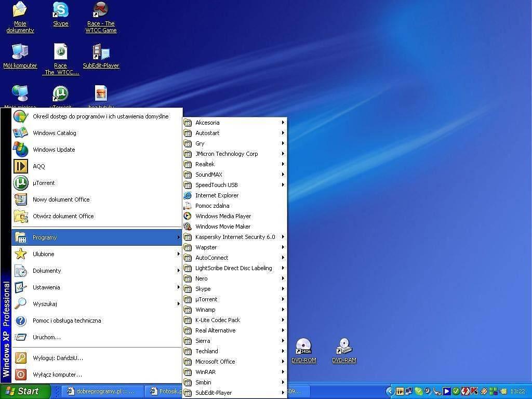Open the Programy menu item
Viewport: 532px width, 399px height.
click(97, 237)
